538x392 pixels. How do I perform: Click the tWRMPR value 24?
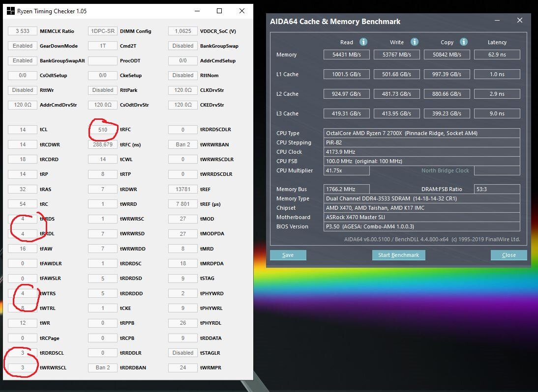[183, 367]
